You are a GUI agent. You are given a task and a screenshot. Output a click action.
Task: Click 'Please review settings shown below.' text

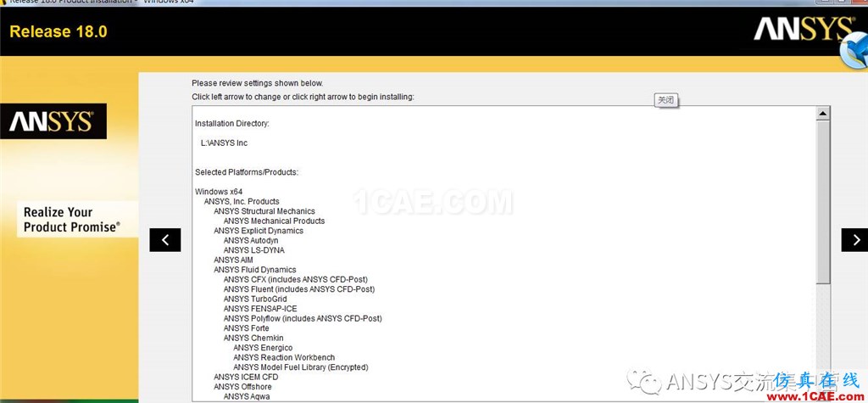[258, 83]
